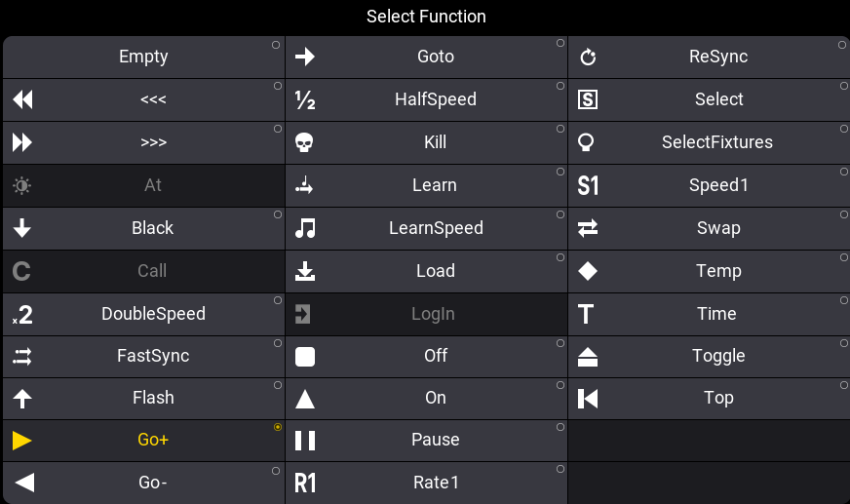Image resolution: width=850 pixels, height=504 pixels.
Task: Click the skull icon beside Kill
Action: [x=305, y=142]
